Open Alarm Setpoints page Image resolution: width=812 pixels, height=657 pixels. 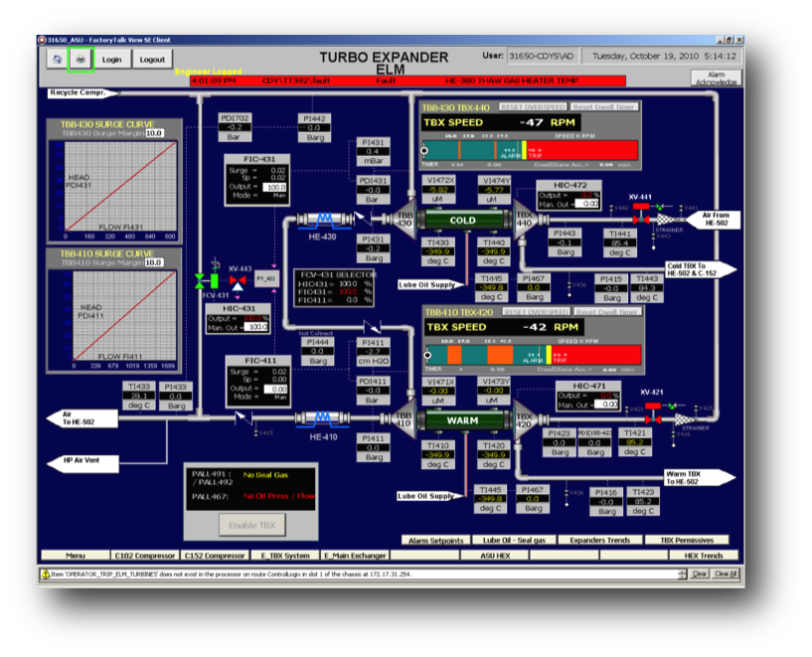pos(436,540)
